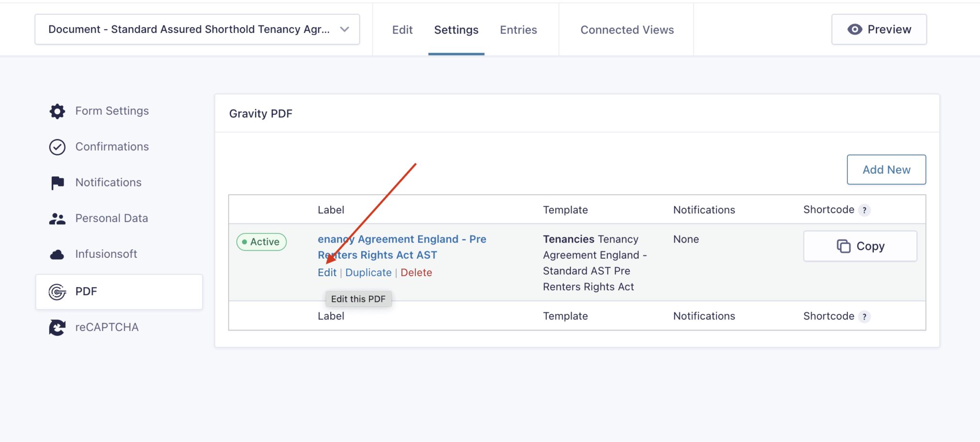The image size is (980, 442).
Task: Copy the PDF shortcode
Action: point(860,246)
